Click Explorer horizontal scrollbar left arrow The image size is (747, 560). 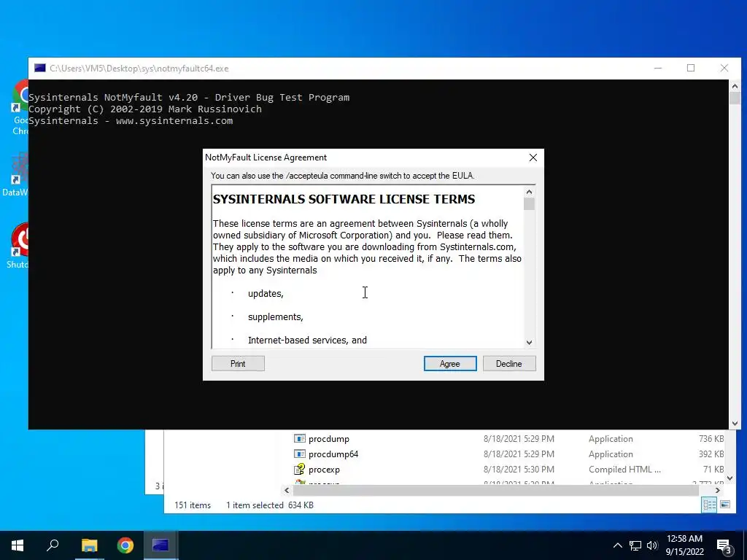coord(287,490)
